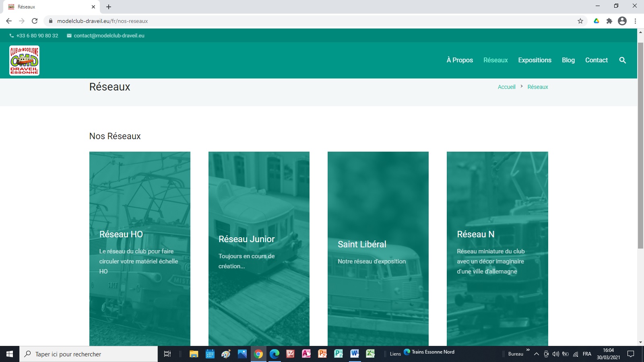Click the page vertical scrollbar
644x362 pixels.
click(640, 145)
